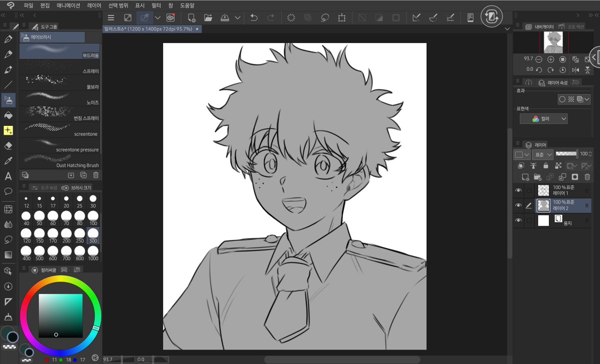This screenshot has height=364, width=600.
Task: Open the 필터 menu
Action: [x=156, y=5]
